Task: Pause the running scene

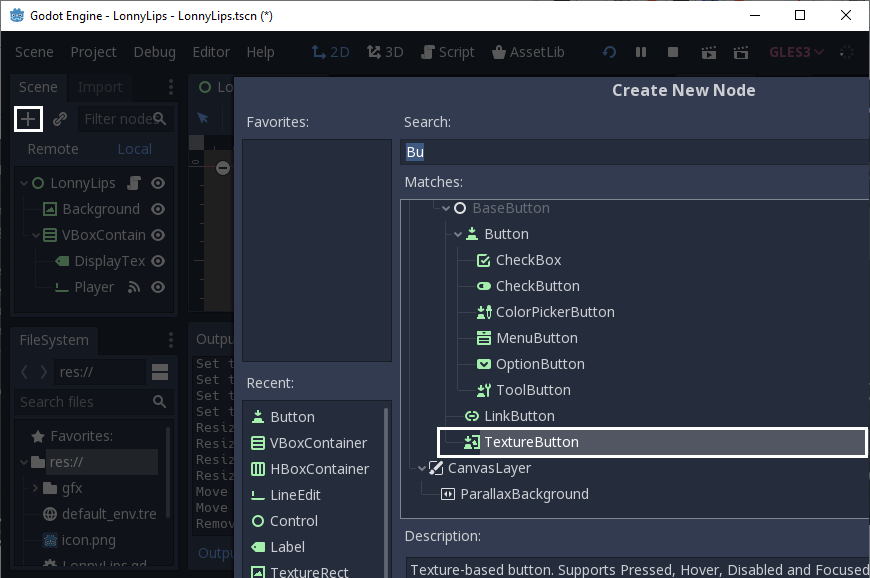Action: (x=641, y=52)
